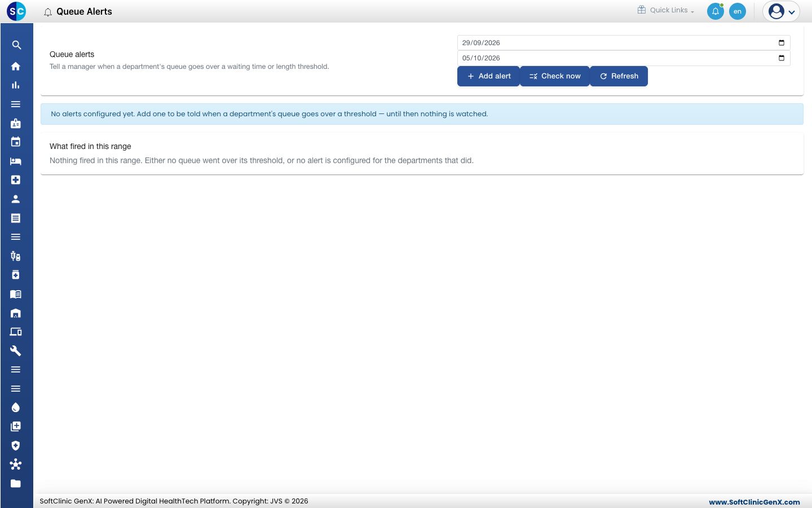
Task: Click the Add alert button
Action: 488,76
